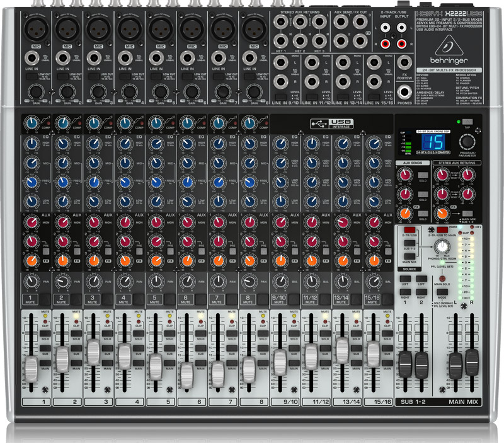Toggle aux return 3 Main Mix/Sub 1-2 button
Screen dimensions: 504x443
point(467,214)
